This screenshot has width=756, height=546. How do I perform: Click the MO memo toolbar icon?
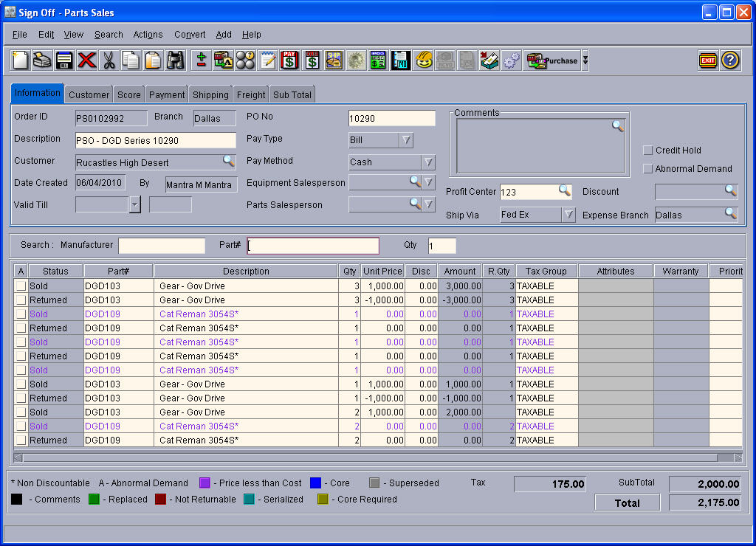(x=400, y=61)
